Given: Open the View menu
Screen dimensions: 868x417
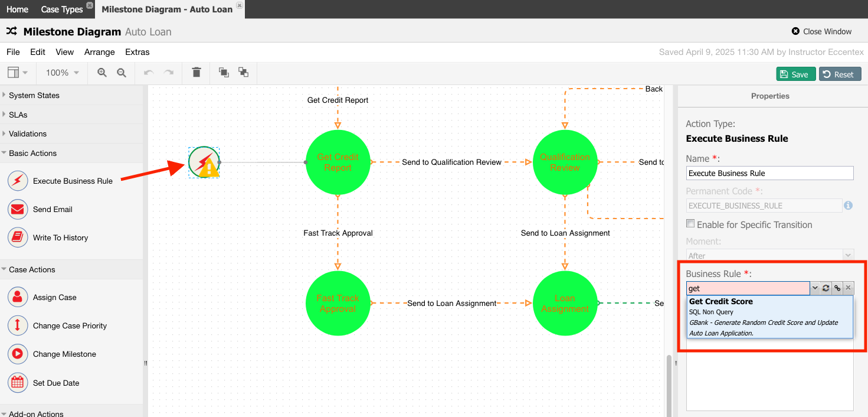Looking at the screenshot, I should click(65, 52).
